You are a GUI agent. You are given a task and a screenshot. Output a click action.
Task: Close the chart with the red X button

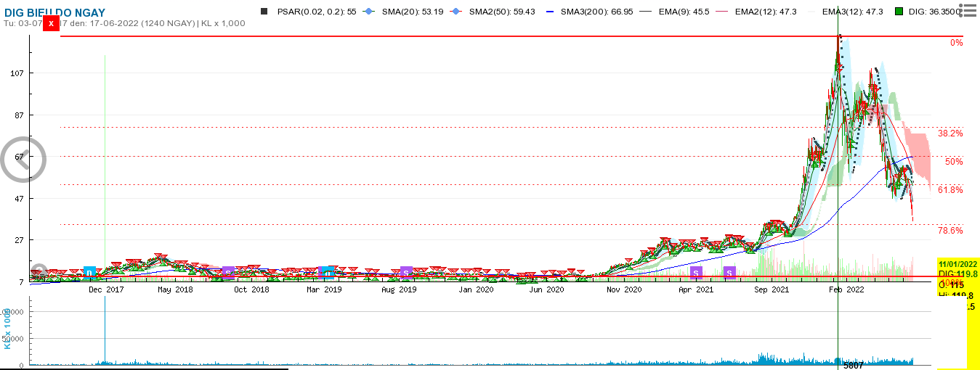[x=51, y=22]
